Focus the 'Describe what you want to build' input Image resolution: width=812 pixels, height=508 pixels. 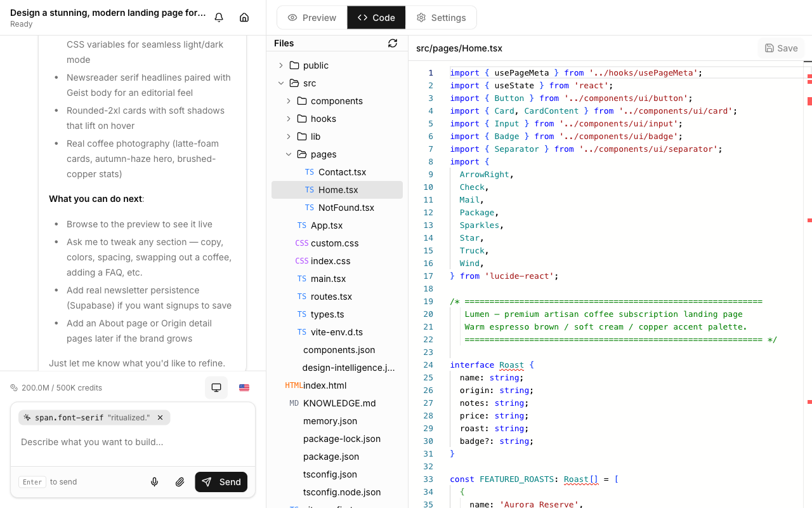[x=133, y=442]
